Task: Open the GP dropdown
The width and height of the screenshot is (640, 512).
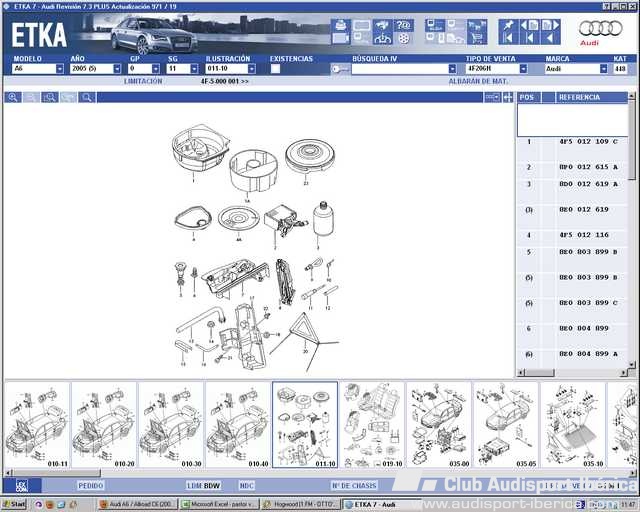Action: 156,69
